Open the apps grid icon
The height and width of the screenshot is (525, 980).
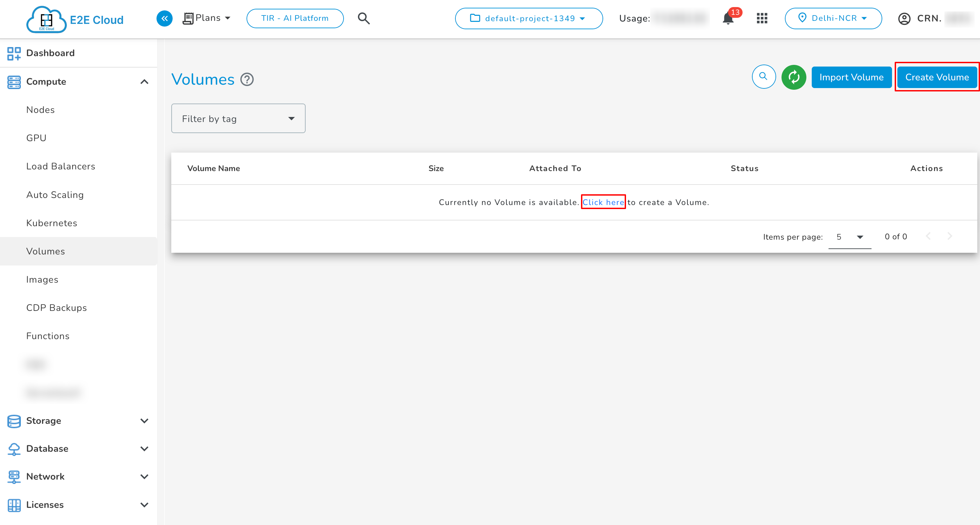coord(762,18)
